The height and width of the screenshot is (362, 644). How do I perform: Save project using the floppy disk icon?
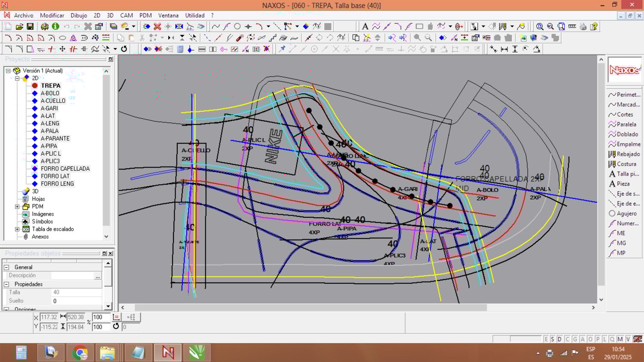click(30, 27)
